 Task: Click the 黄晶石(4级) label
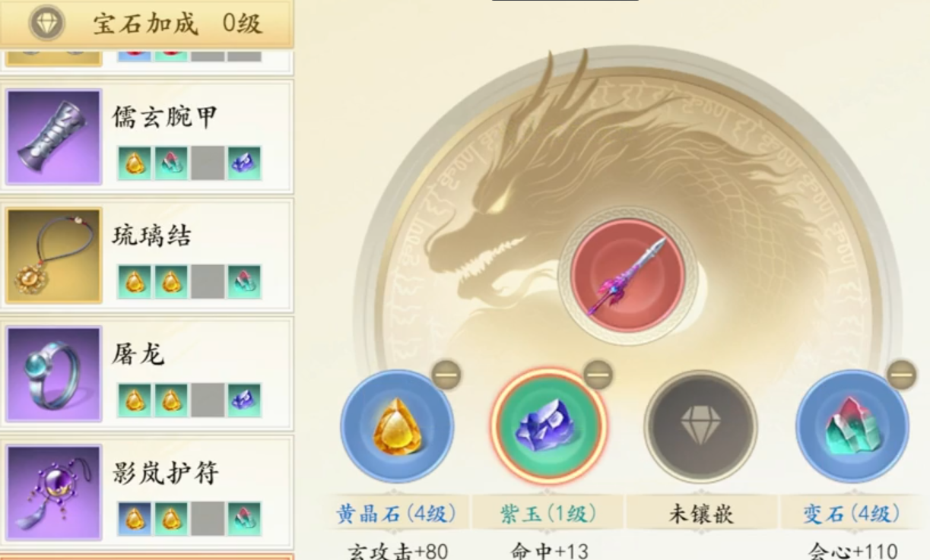click(396, 514)
